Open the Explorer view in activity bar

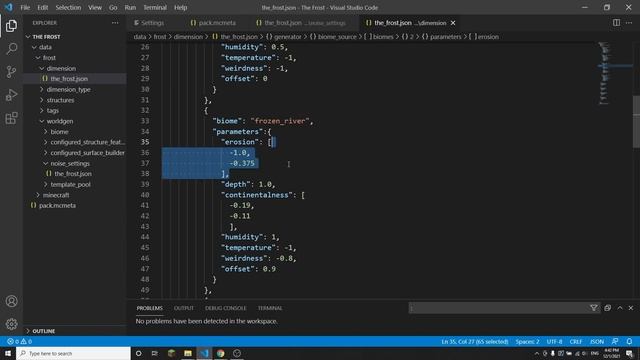[x=11, y=26]
